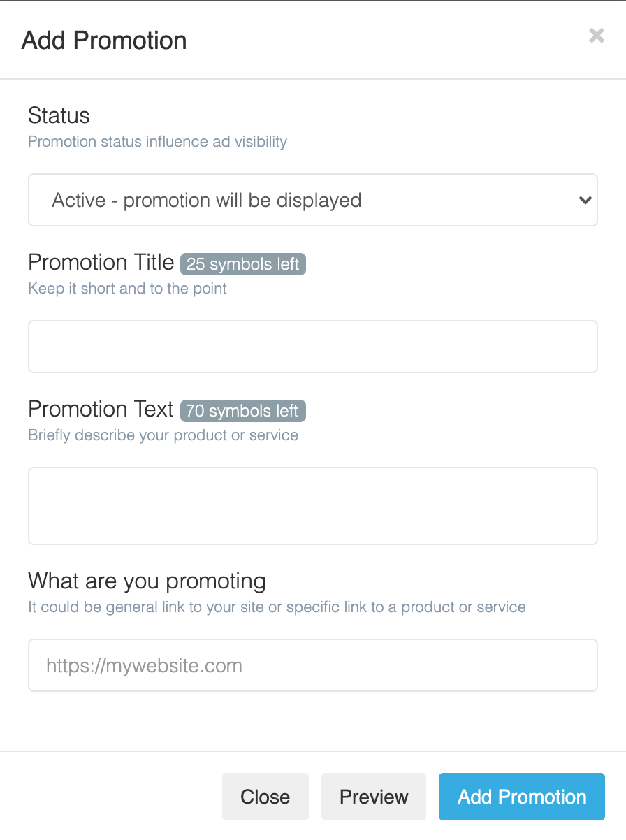The width and height of the screenshot is (626, 840).
Task: Click into the Promotion Text textarea
Action: [x=312, y=506]
